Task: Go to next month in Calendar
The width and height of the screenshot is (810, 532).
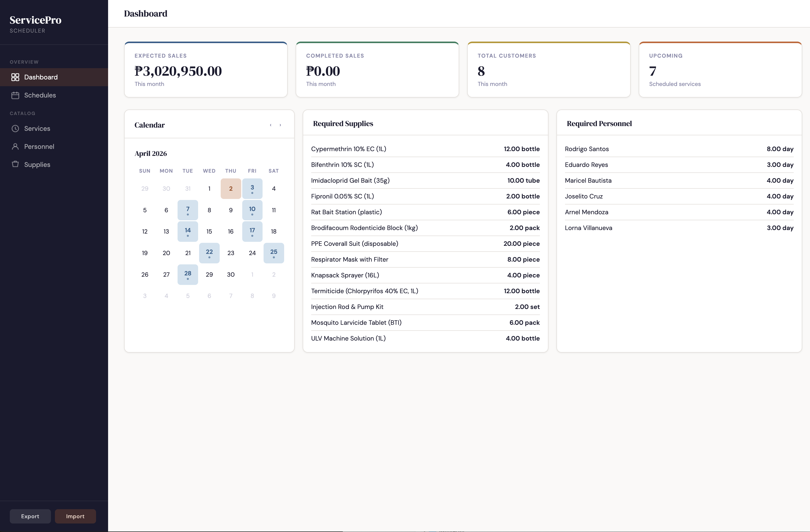Action: (280, 125)
